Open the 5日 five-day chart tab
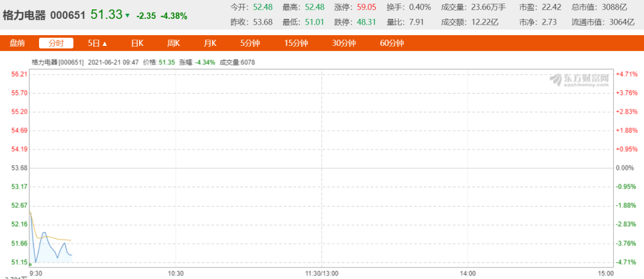 [94, 43]
